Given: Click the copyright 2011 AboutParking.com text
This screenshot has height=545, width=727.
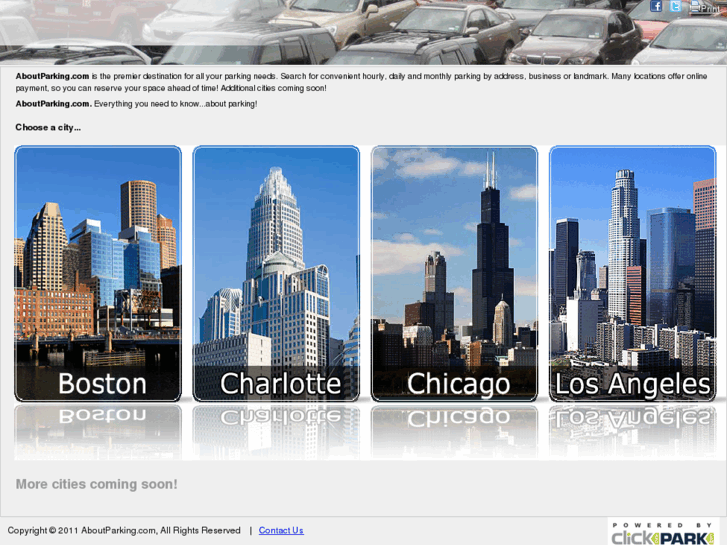Looking at the screenshot, I should pyautogui.click(x=124, y=530).
